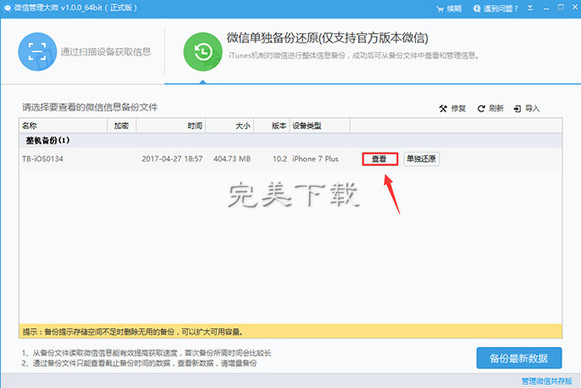This screenshot has height=388, width=581.
Task: Click the 修复 repair tool icon
Action: (x=443, y=109)
